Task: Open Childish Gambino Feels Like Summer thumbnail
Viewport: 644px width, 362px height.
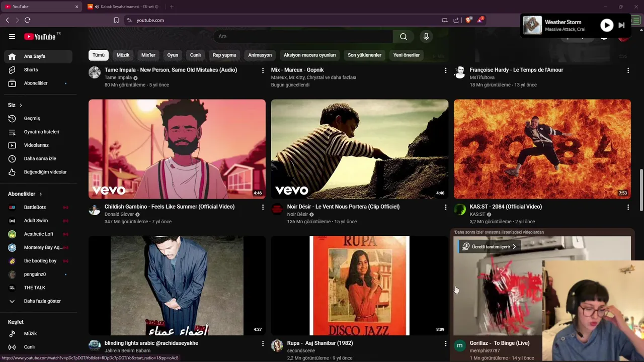Action: (177, 149)
